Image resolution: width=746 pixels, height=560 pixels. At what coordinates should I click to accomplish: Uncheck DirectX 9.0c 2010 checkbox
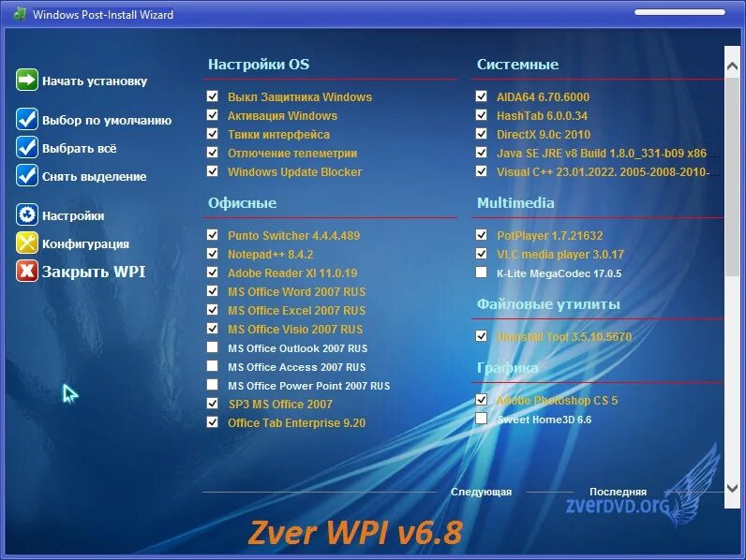click(x=481, y=134)
